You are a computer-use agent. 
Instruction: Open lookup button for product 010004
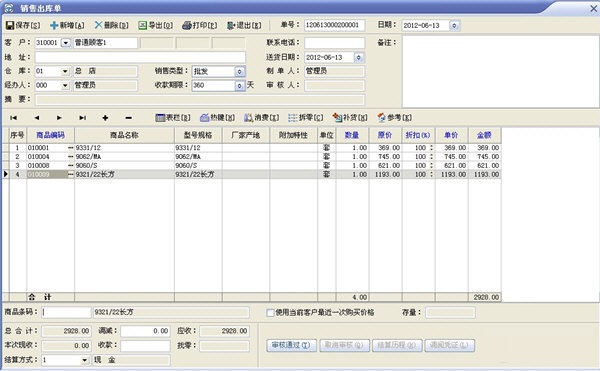click(70, 156)
